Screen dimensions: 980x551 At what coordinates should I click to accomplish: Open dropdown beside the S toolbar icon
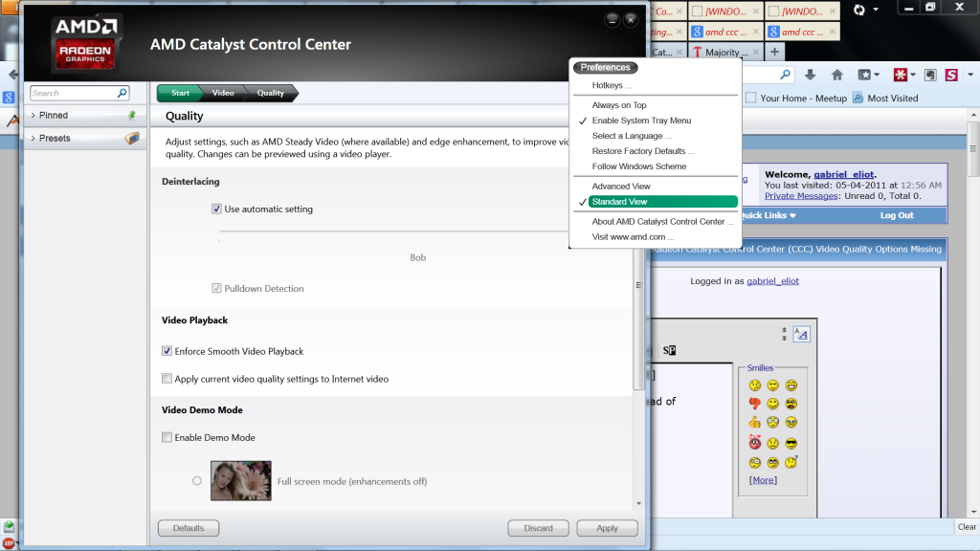[970, 75]
